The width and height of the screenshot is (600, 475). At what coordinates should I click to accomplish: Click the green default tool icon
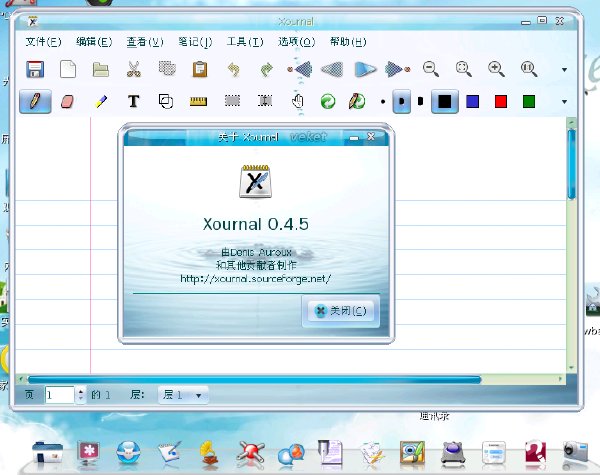click(x=328, y=102)
